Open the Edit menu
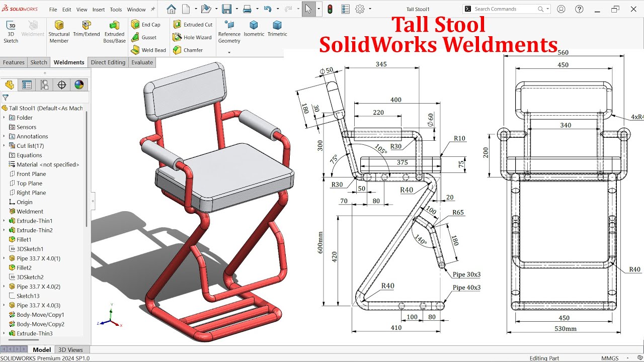 [x=66, y=10]
